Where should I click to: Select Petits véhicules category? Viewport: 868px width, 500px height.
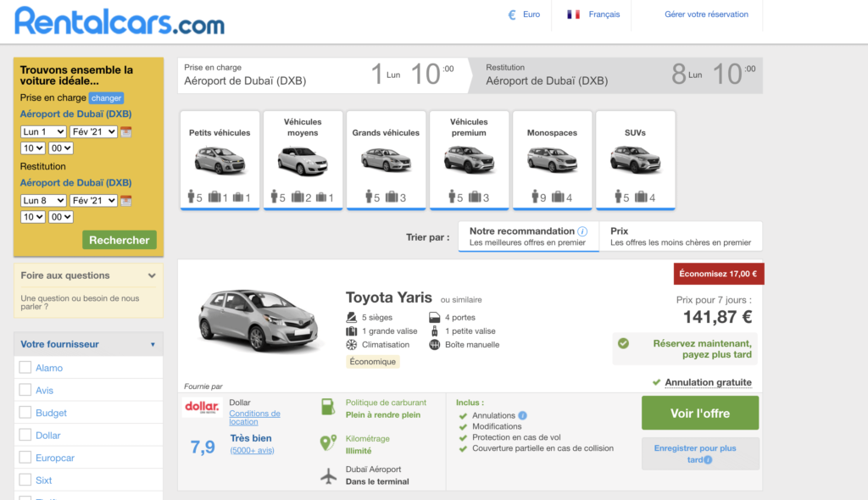pos(220,160)
